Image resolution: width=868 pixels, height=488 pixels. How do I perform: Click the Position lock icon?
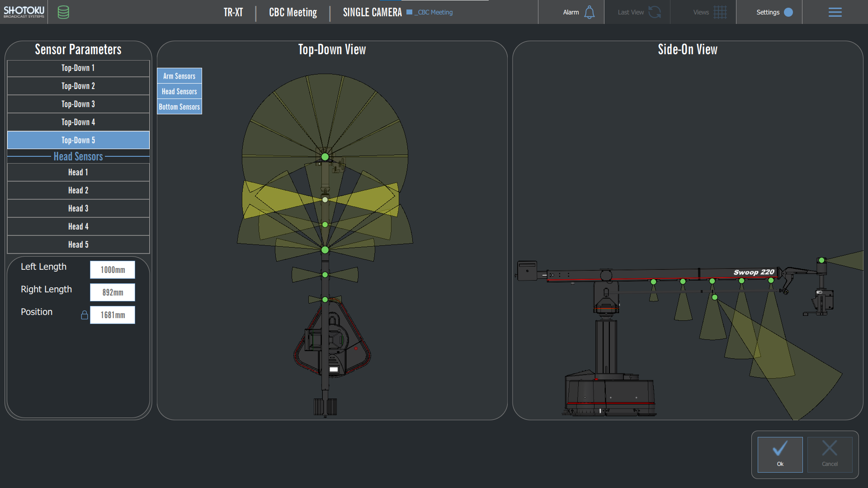(85, 315)
